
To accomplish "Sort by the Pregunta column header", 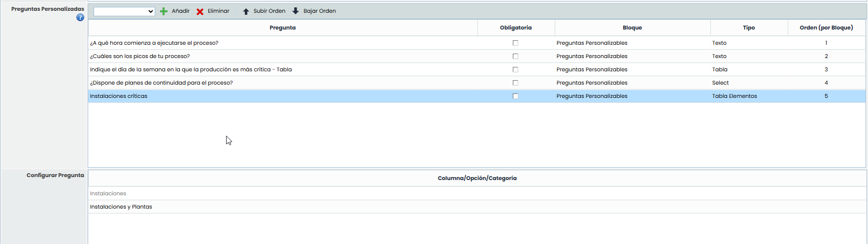I will (282, 28).
